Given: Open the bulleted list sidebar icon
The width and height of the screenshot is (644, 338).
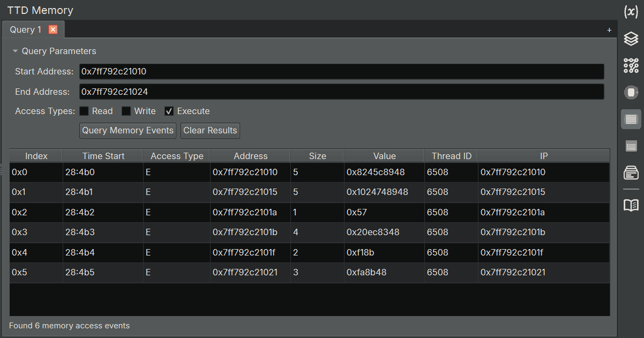Looking at the screenshot, I should [x=631, y=146].
